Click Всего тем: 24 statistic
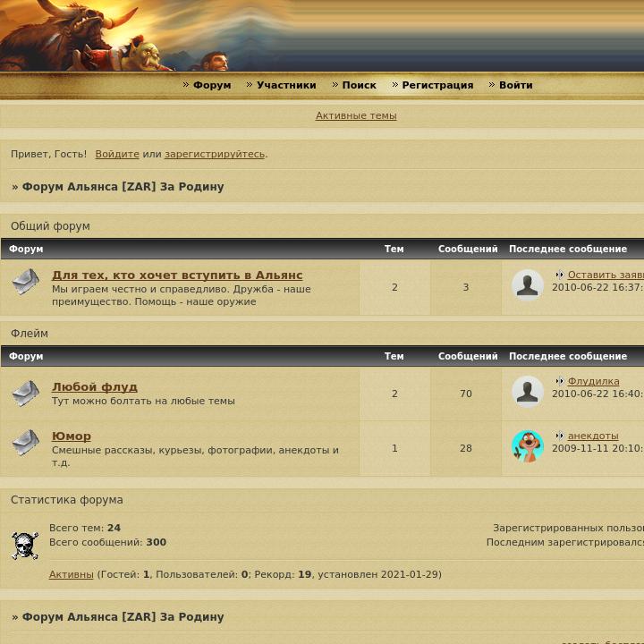 tap(85, 528)
